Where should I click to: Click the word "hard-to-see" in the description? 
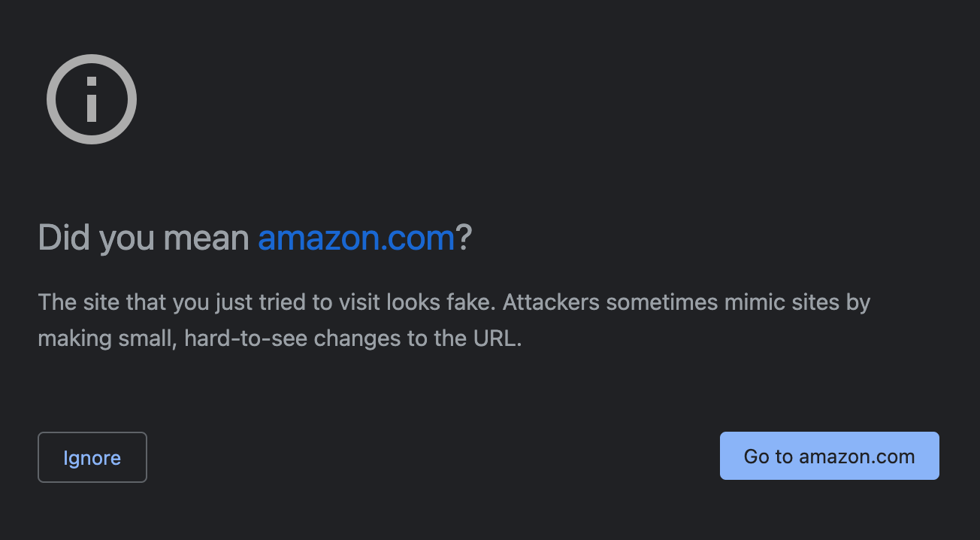(x=246, y=338)
